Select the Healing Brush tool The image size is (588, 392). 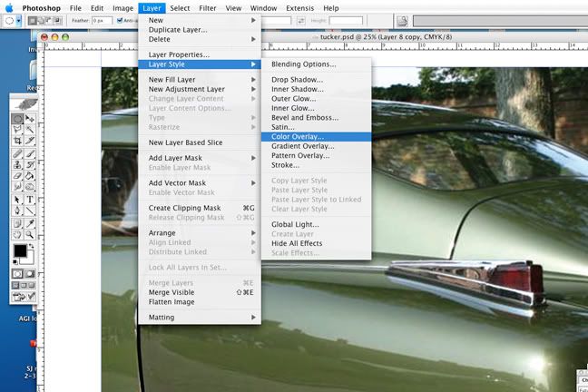[x=17, y=153]
